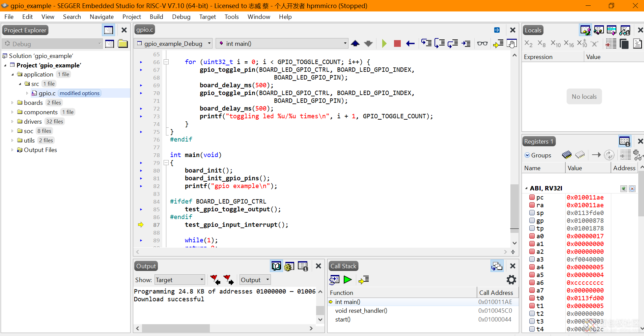Toggle the a0 register checkbox
This screenshot has height=336, width=644.
coord(532,236)
